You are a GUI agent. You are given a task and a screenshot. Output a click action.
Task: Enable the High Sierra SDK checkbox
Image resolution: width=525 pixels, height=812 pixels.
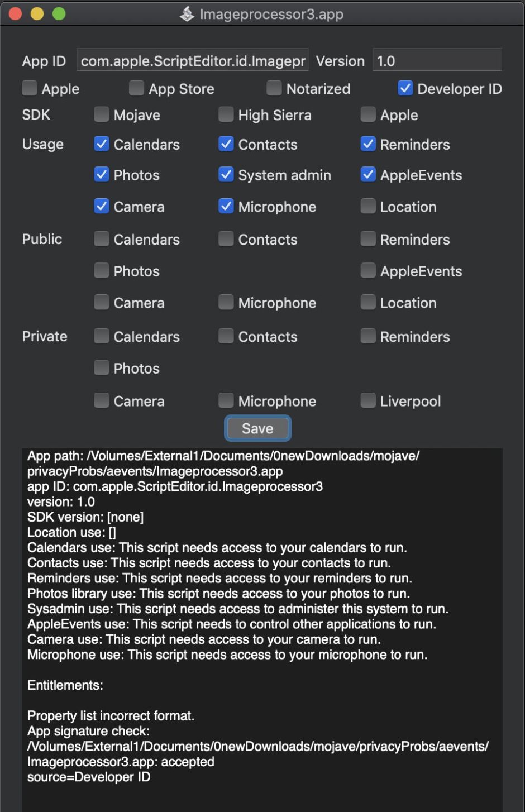[x=226, y=114]
